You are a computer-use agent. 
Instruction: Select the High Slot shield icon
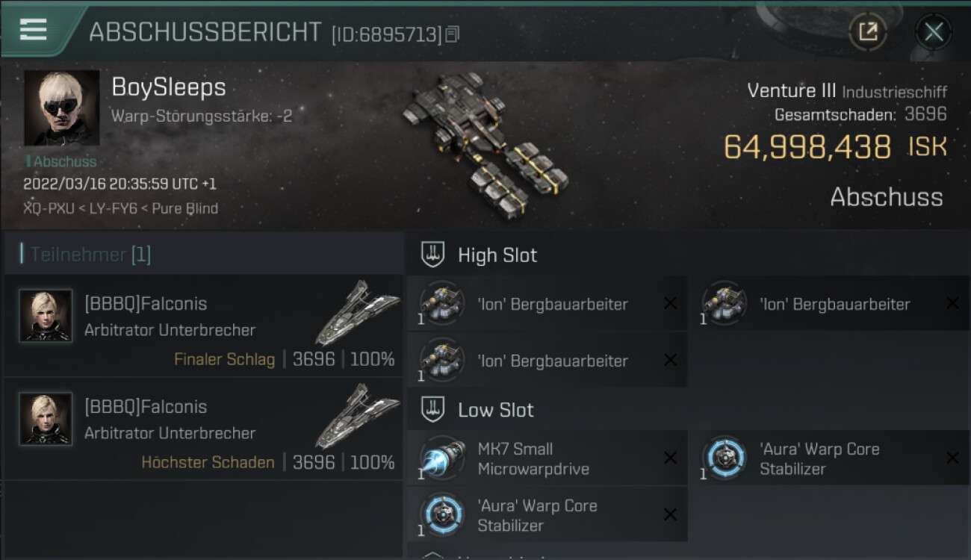click(433, 255)
